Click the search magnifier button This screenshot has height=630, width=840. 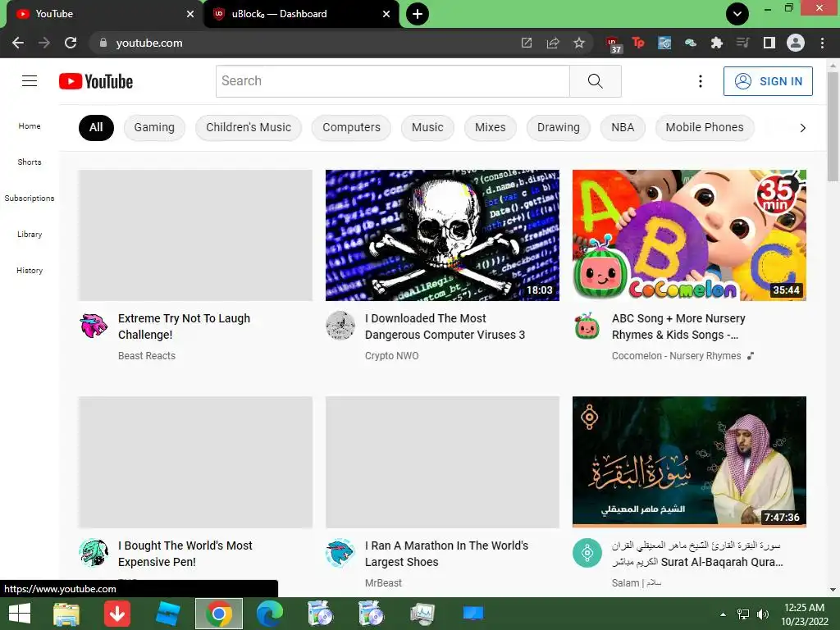click(x=596, y=81)
